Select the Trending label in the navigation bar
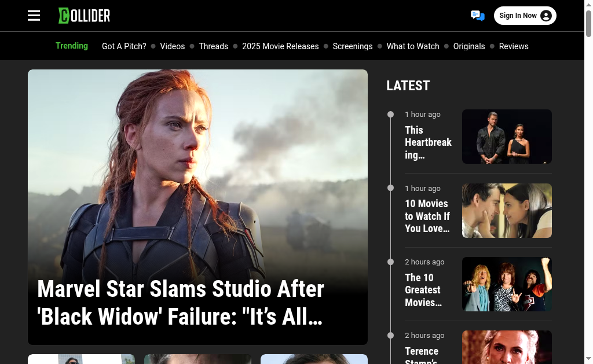593x364 pixels. pos(72,46)
